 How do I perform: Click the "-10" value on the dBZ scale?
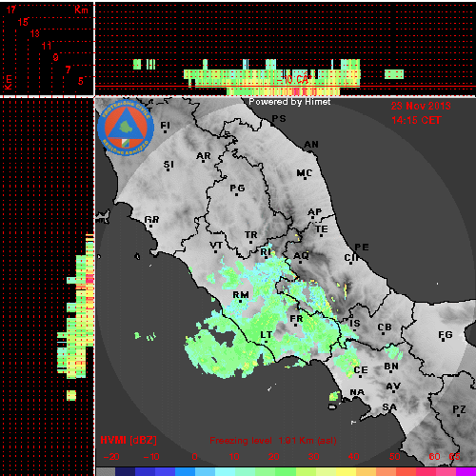151,457
